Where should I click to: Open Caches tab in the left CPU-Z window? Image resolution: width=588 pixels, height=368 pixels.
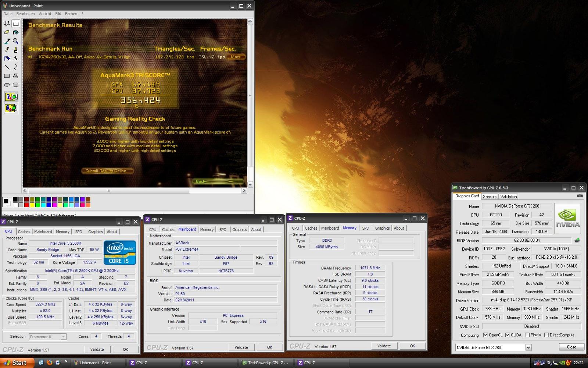tap(24, 231)
